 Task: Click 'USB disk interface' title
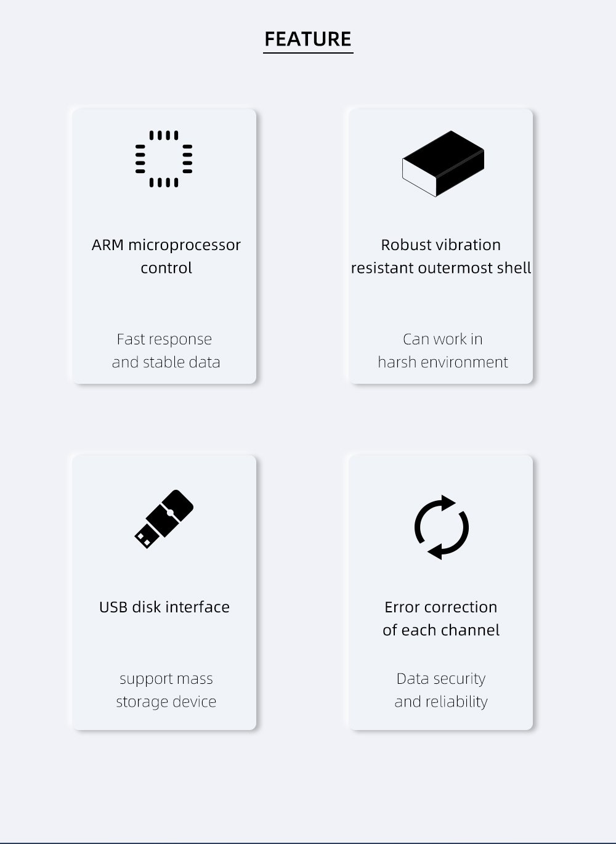164,607
